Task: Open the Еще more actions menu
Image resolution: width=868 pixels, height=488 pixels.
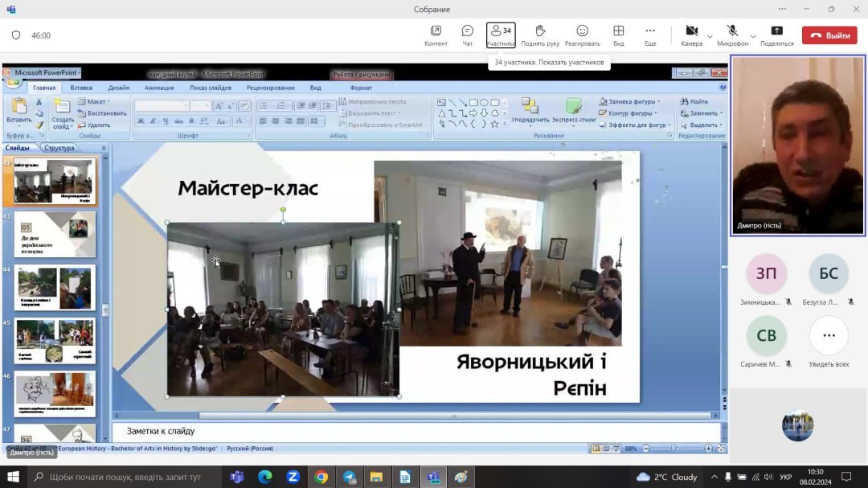Action: coord(650,35)
